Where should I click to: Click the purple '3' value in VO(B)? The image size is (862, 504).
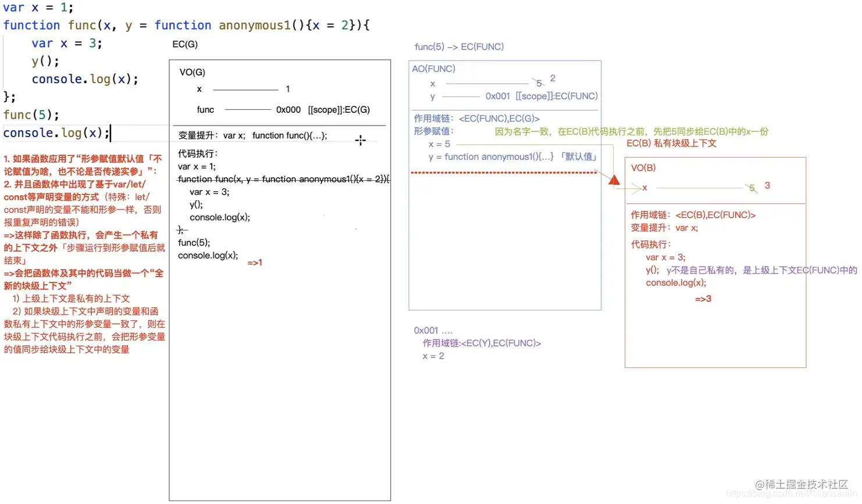pos(767,185)
